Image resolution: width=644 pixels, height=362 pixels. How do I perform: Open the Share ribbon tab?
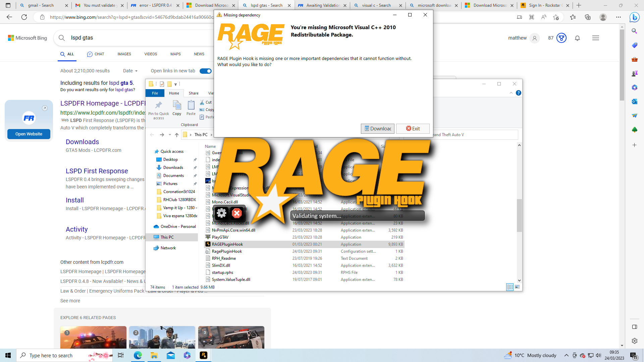(194, 93)
